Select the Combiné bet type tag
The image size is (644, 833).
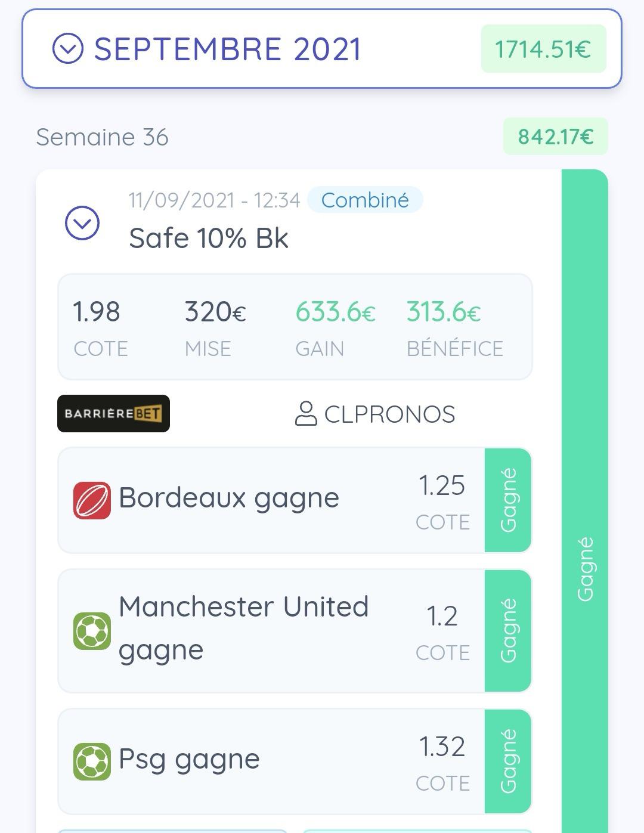[365, 200]
